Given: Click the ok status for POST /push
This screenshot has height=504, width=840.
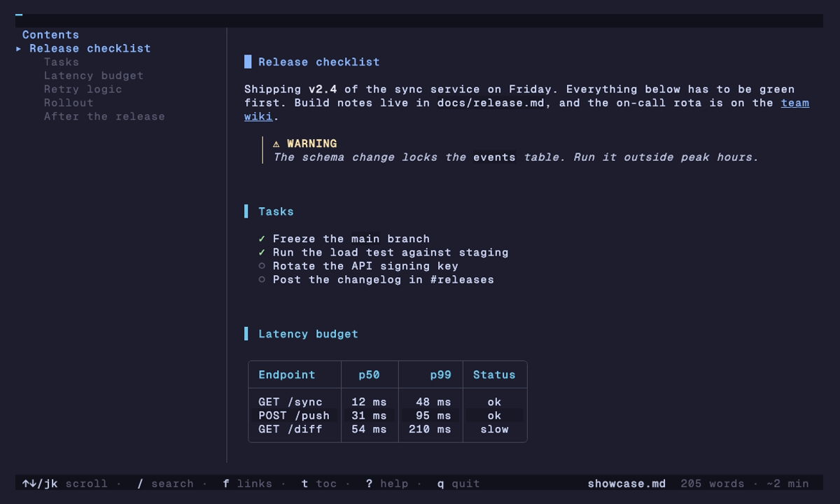Looking at the screenshot, I should pos(494,415).
